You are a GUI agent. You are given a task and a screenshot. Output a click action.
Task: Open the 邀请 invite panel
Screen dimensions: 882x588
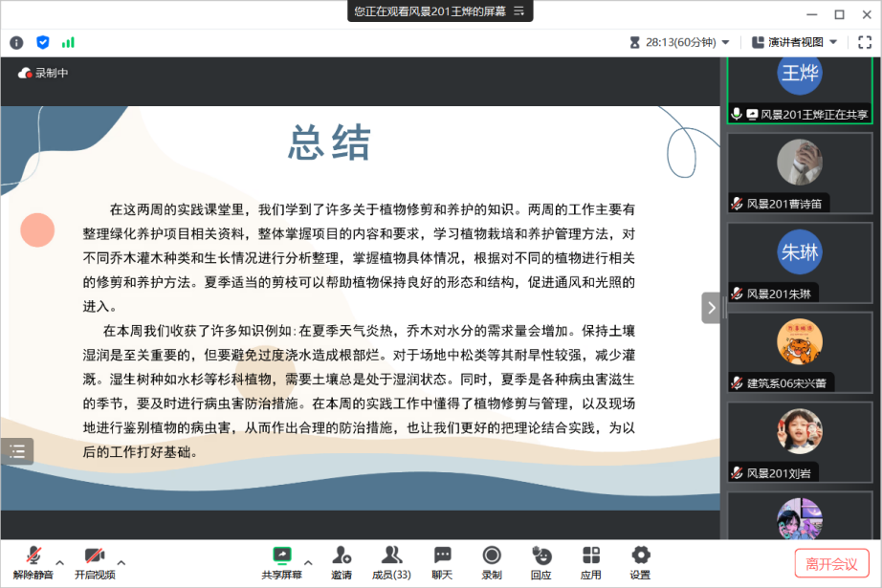pos(342,562)
